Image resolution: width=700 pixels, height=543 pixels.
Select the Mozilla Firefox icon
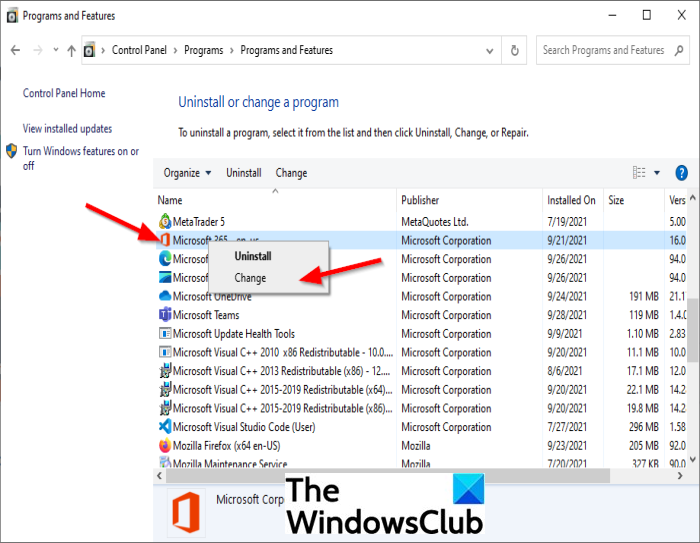165,445
